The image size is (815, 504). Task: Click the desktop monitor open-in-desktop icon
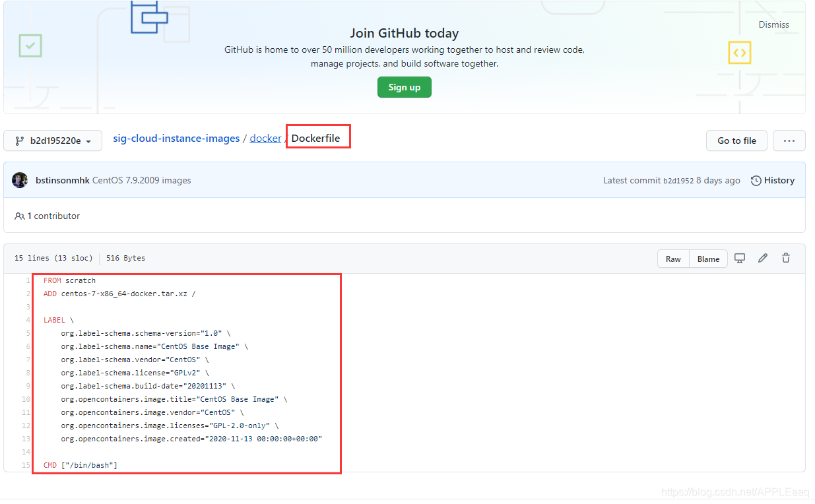click(x=740, y=258)
